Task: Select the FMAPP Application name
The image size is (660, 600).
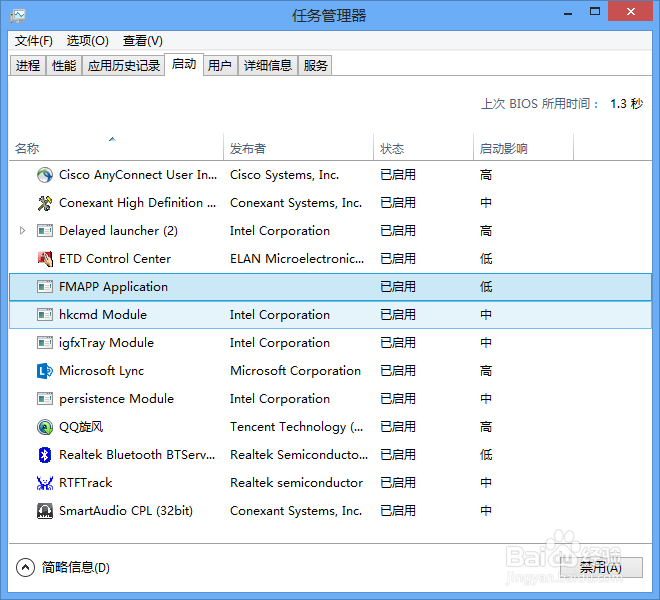Action: [113, 287]
